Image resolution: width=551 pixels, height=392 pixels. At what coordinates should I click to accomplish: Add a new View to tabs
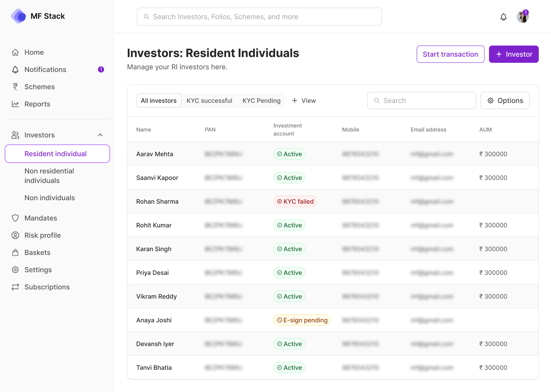(x=304, y=101)
